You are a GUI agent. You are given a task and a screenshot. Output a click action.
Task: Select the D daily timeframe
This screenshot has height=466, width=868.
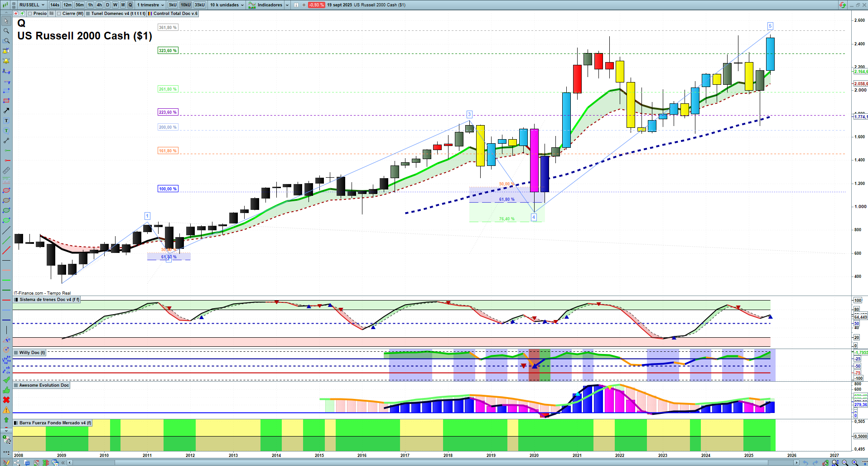(107, 5)
